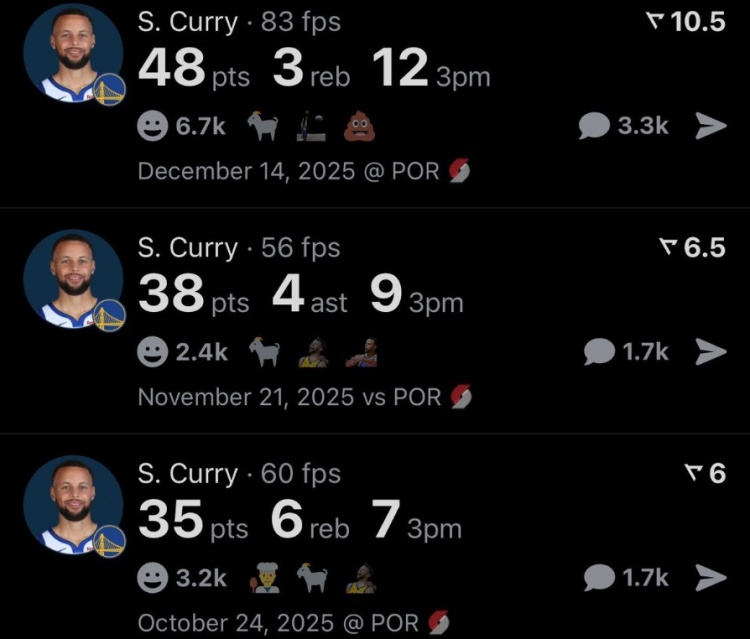This screenshot has height=639, width=750.
Task: Tap the send arrow on the 48 pts card
Action: (x=710, y=125)
